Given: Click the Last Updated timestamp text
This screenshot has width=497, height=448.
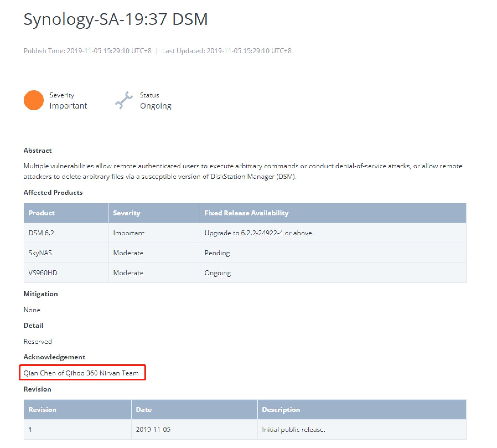Looking at the screenshot, I should point(227,51).
